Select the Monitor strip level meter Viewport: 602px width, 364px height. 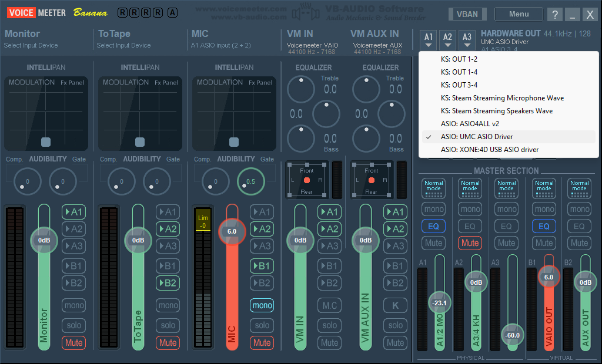[x=15, y=277]
